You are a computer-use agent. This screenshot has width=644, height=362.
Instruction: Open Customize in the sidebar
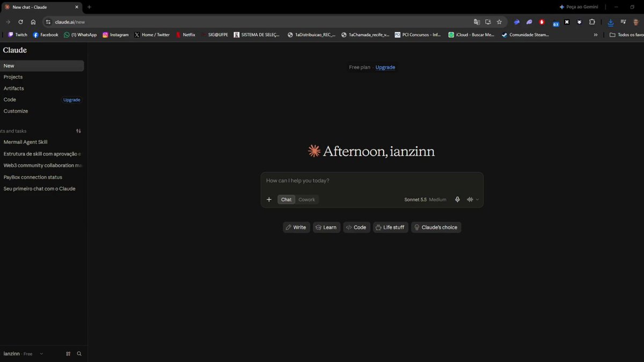tap(42, 111)
